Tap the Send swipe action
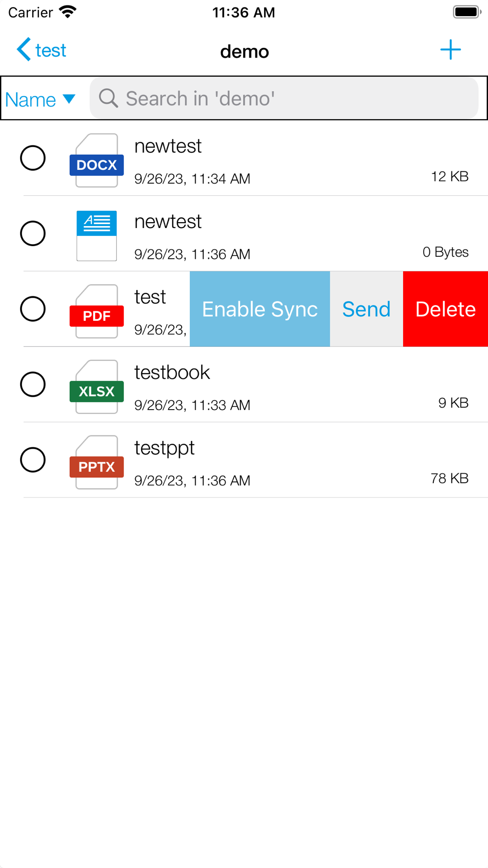Image resolution: width=488 pixels, height=868 pixels. coord(366,309)
